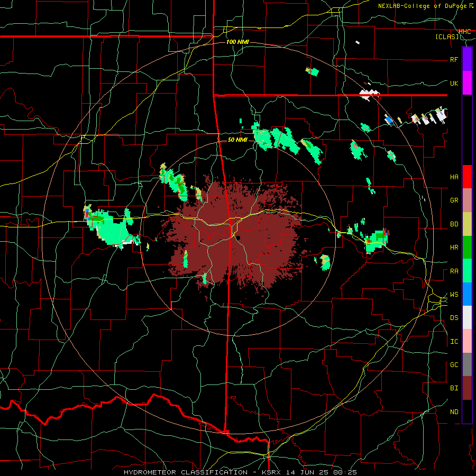Image resolution: width=476 pixels, height=476 pixels.
Task: Click the IC legend label
Action: click(x=454, y=342)
